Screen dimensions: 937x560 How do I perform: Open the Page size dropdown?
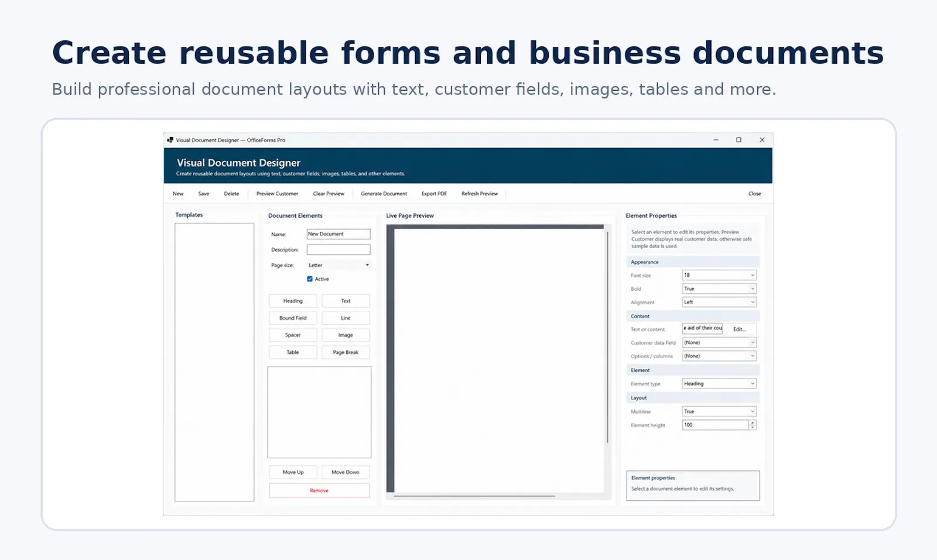coord(338,265)
